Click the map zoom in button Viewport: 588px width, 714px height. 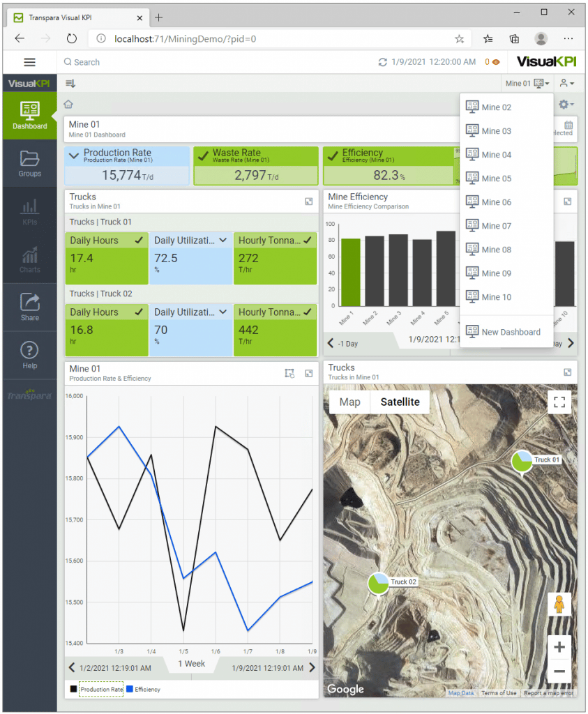pyautogui.click(x=559, y=646)
